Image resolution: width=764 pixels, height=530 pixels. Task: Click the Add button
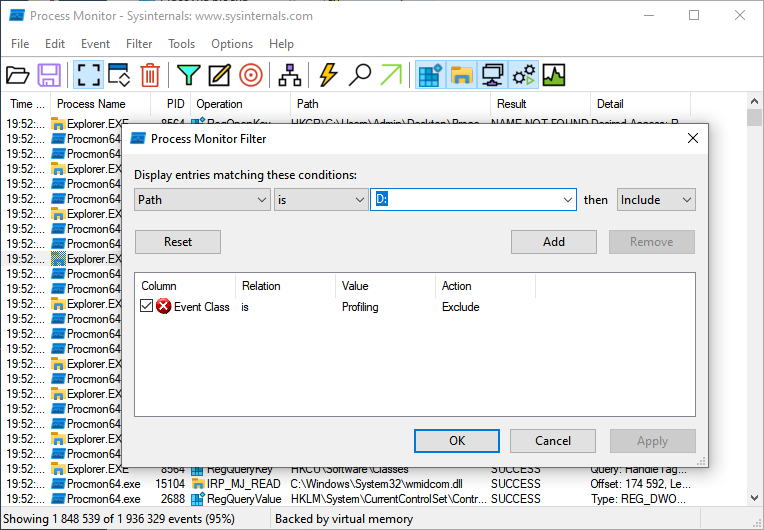click(553, 242)
